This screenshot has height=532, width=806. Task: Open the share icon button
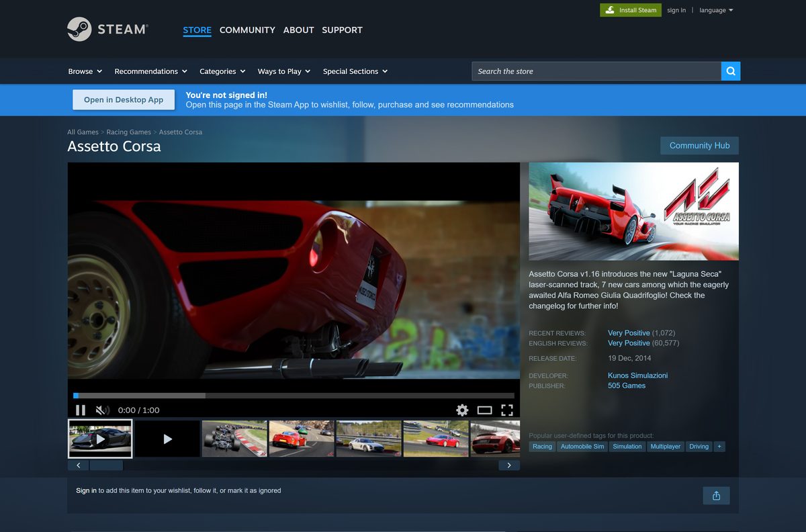pos(716,496)
